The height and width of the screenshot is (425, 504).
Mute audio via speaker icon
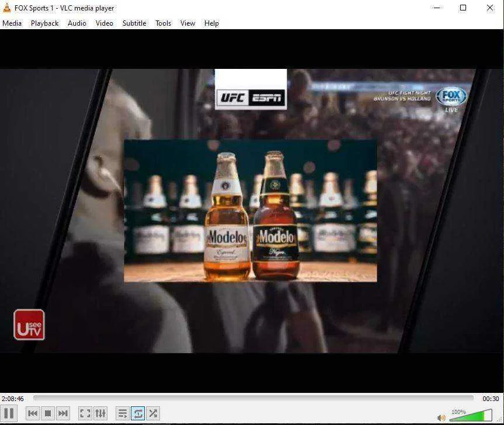pos(442,417)
